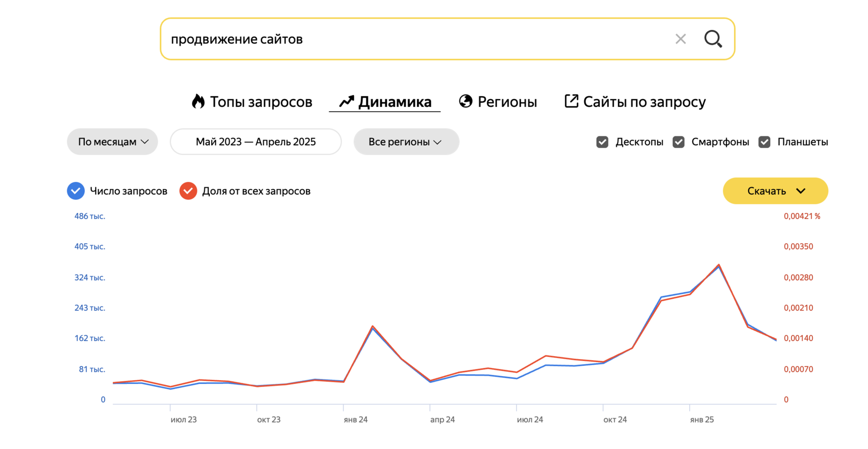Uncheck the Планшеты checkbox

coord(764,142)
